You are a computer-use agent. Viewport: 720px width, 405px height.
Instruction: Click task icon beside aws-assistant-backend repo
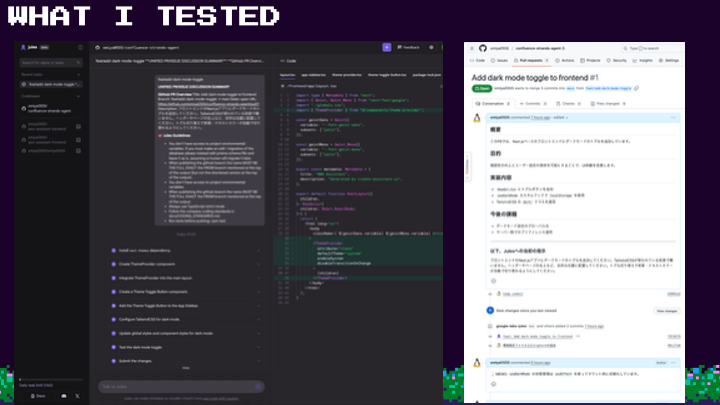tap(79, 126)
